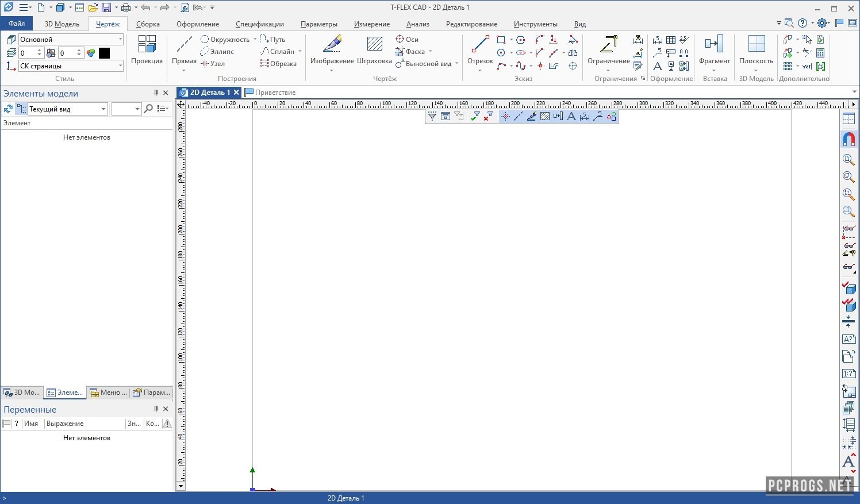Open the Основной line style dropdown
The image size is (860, 504).
(71, 40)
